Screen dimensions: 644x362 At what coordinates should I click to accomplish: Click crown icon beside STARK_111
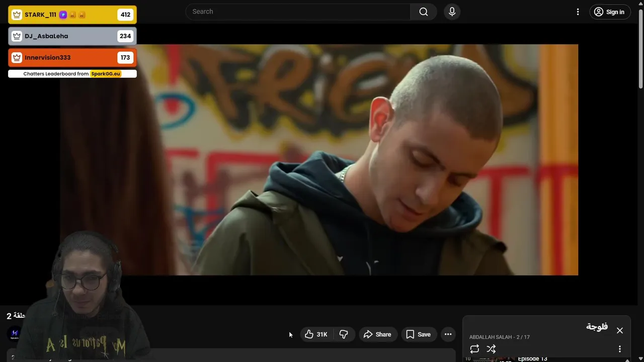point(17,15)
